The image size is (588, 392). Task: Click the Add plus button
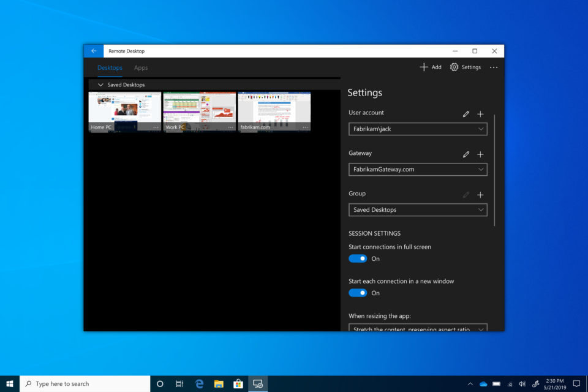point(430,67)
